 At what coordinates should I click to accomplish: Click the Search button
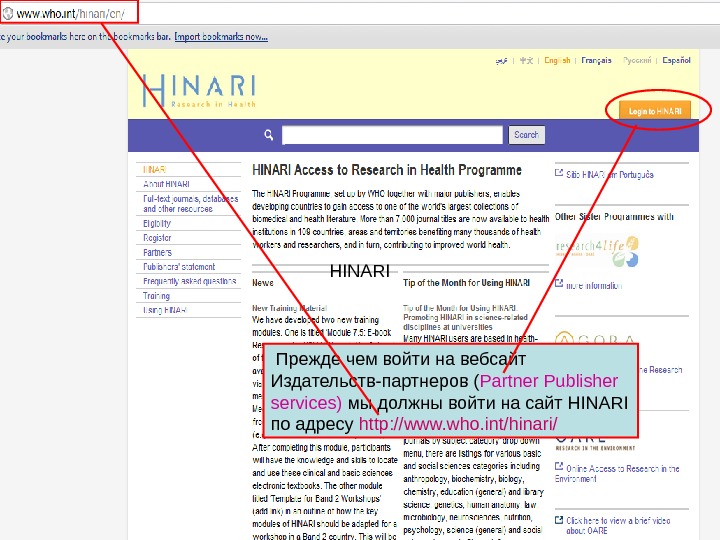526,135
